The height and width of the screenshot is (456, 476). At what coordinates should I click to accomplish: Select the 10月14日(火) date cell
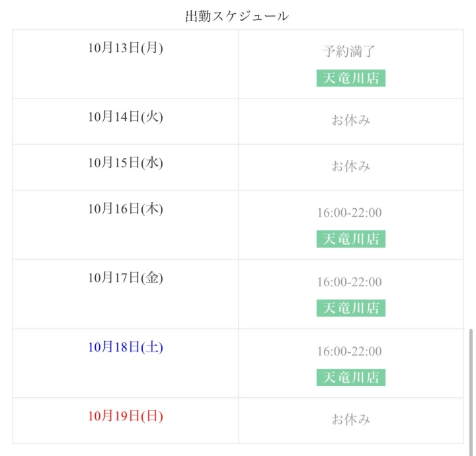pyautogui.click(x=126, y=117)
